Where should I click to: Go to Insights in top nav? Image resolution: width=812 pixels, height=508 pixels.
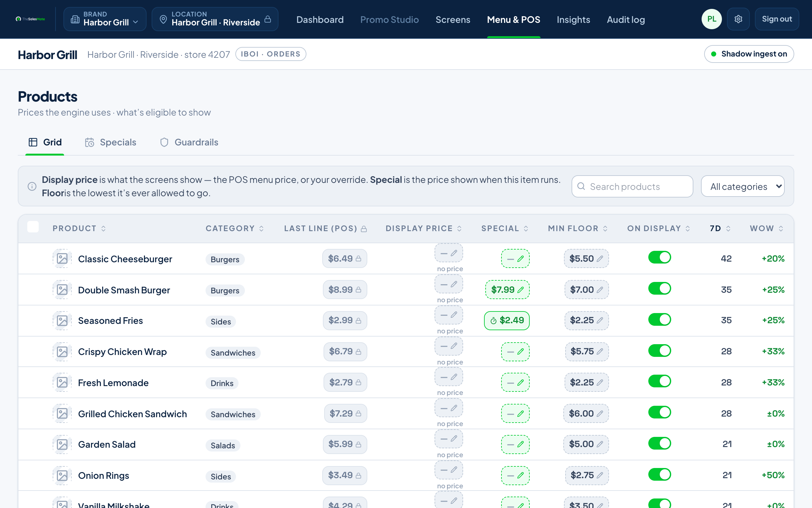[x=573, y=19]
